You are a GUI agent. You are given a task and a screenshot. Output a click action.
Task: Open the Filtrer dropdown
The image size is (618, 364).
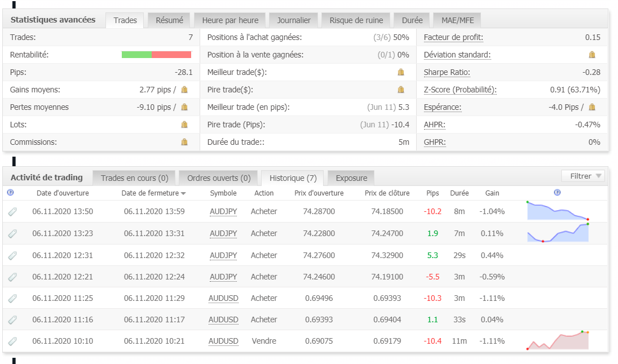[x=582, y=176]
